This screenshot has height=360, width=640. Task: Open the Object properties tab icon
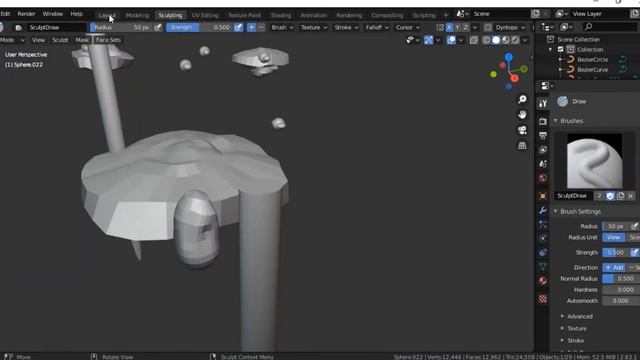pos(542,196)
